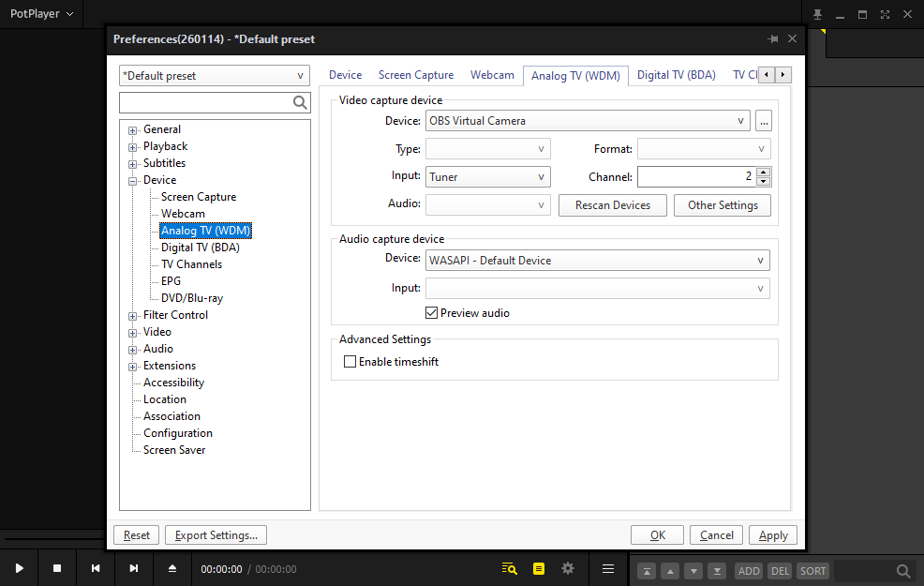Viewport: 924px width, 586px height.
Task: Click the eject/open media icon
Action: 171,567
